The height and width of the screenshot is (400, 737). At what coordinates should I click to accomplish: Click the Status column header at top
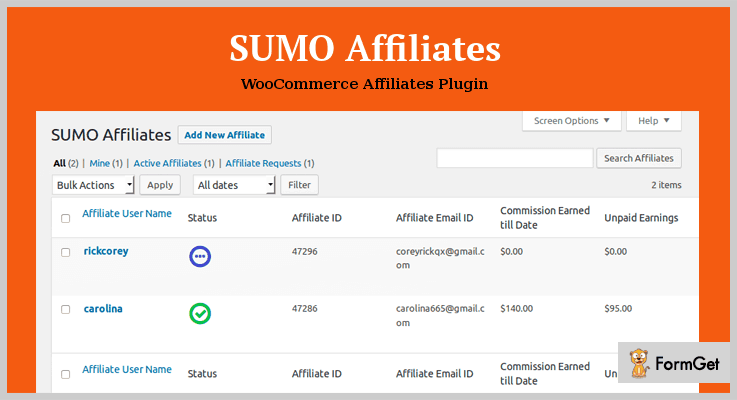[202, 218]
